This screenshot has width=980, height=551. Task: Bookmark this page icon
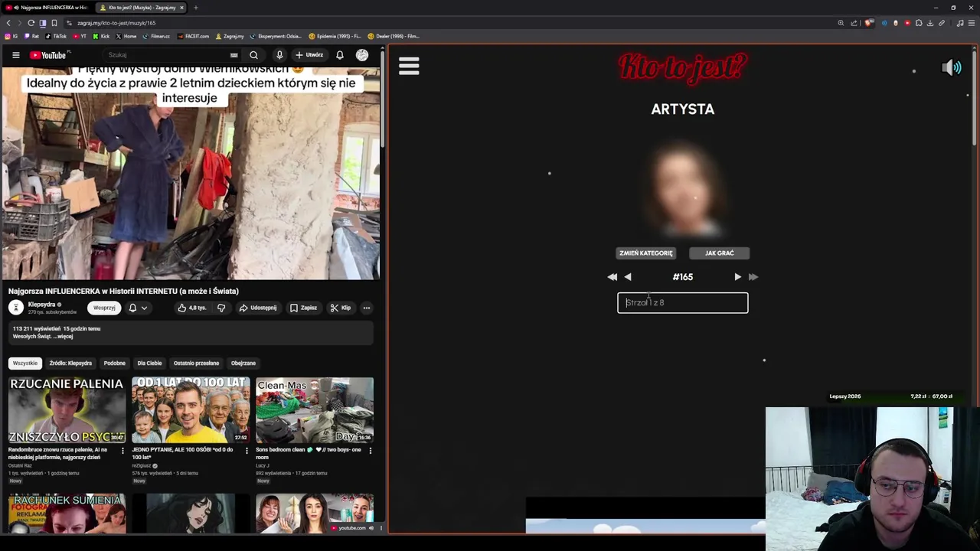pyautogui.click(x=54, y=23)
